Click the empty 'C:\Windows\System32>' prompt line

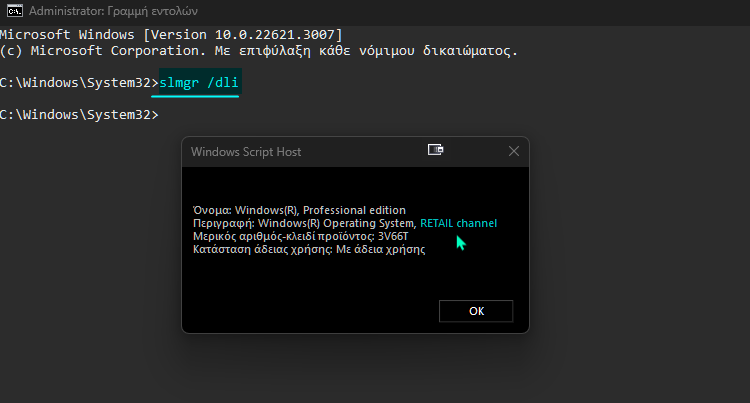[79, 115]
